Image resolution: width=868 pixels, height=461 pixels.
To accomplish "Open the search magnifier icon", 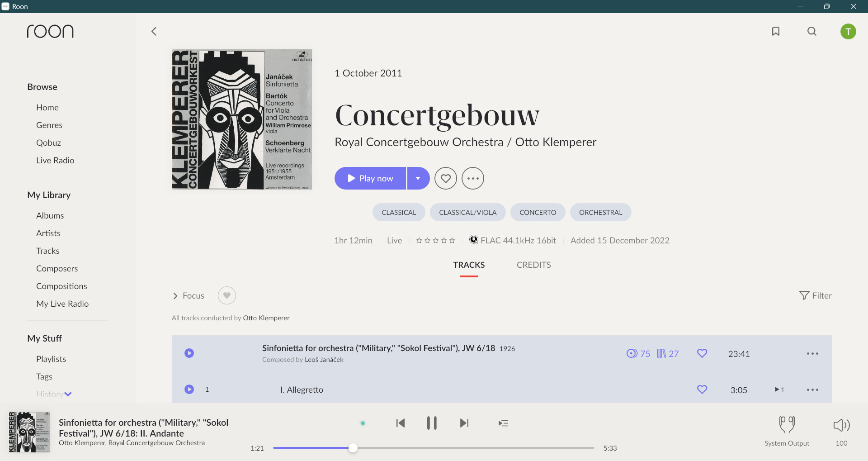I will (x=812, y=31).
